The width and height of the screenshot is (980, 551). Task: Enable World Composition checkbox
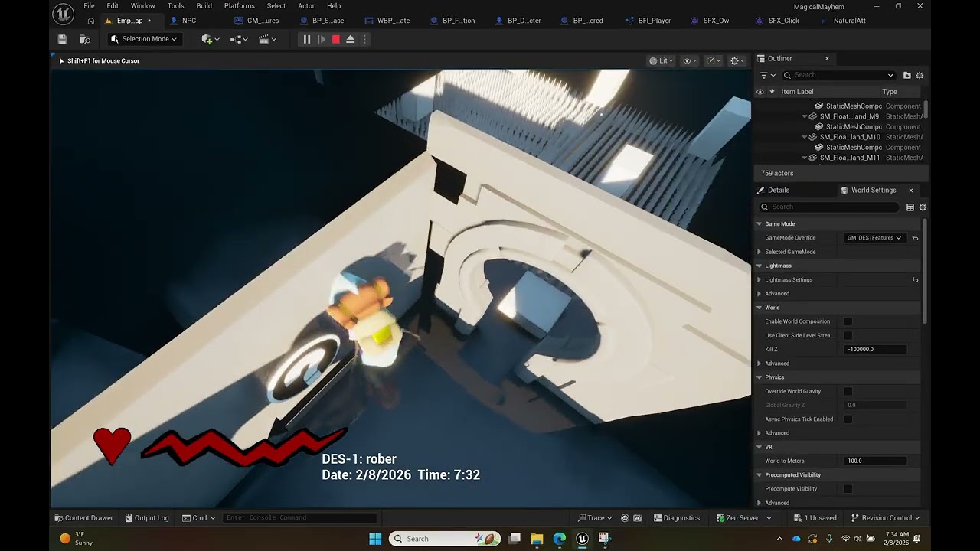click(848, 321)
